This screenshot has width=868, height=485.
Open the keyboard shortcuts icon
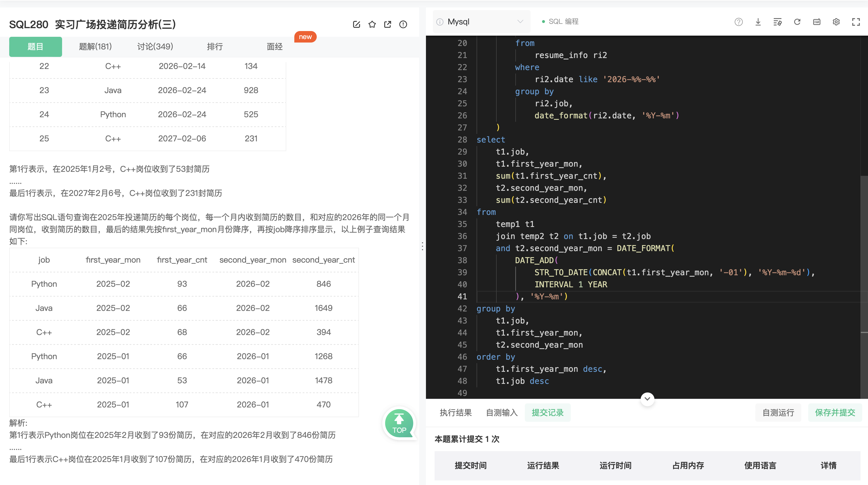pos(817,22)
